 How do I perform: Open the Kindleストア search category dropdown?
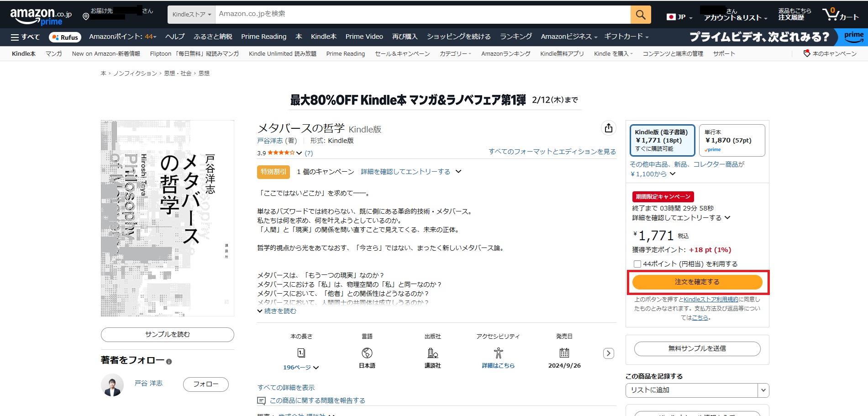[x=191, y=15]
